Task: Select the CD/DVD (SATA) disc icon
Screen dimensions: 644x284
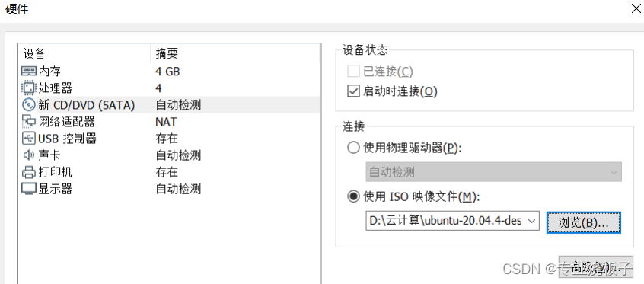Action: pos(29,105)
